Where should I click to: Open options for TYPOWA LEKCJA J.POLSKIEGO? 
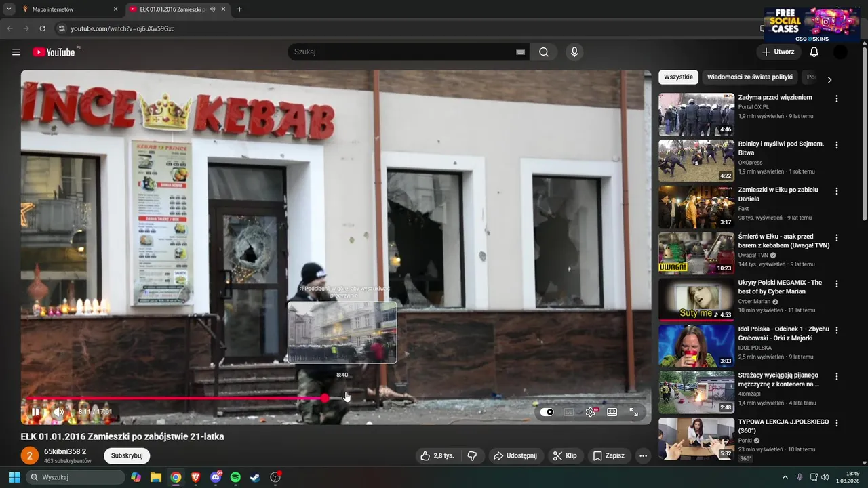836,423
